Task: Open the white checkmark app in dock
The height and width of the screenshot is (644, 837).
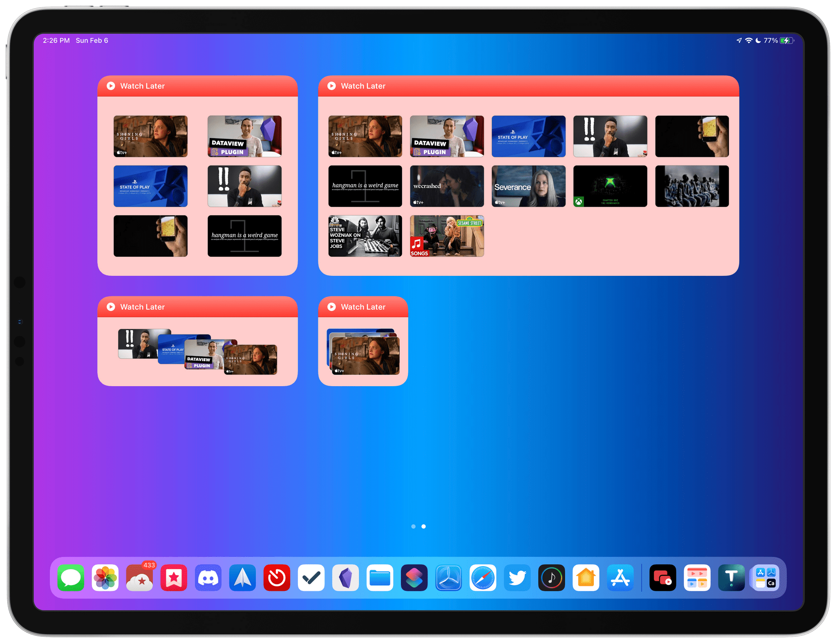Action: point(311,578)
